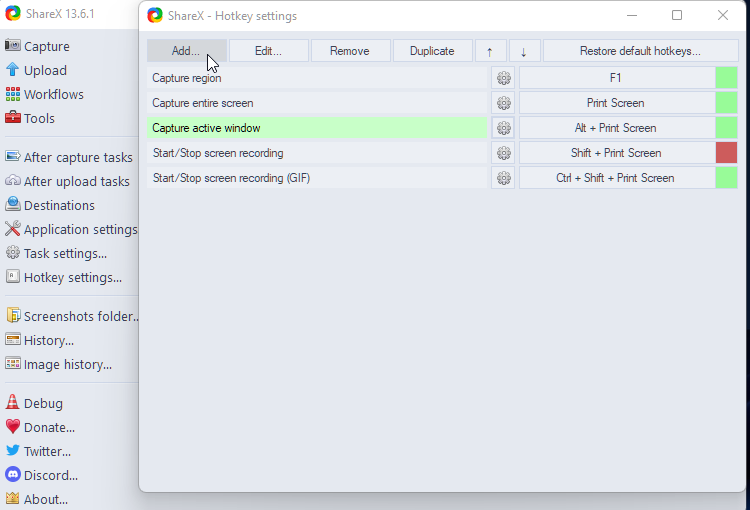Click the Hotkey settings keyboard icon
Viewport: 750px width, 510px height.
pyautogui.click(x=12, y=276)
